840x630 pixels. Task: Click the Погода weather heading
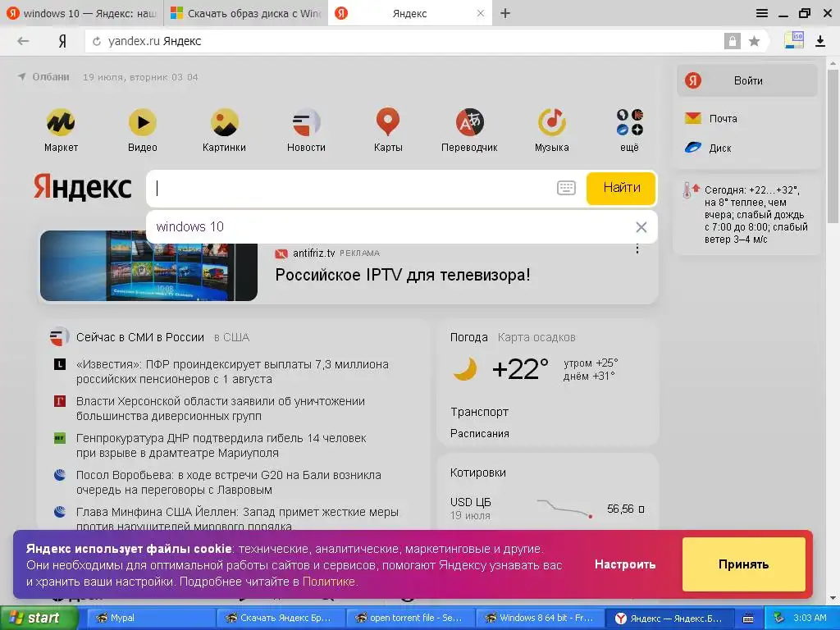468,337
